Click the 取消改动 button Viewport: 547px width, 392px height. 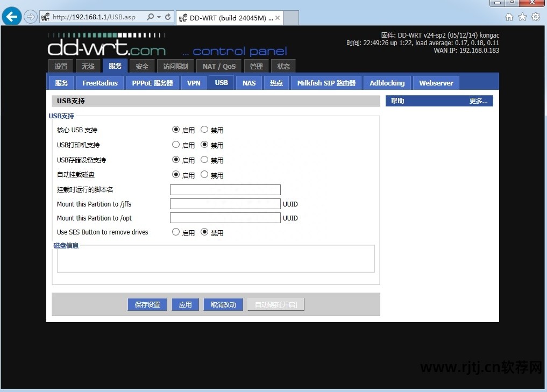tap(223, 304)
